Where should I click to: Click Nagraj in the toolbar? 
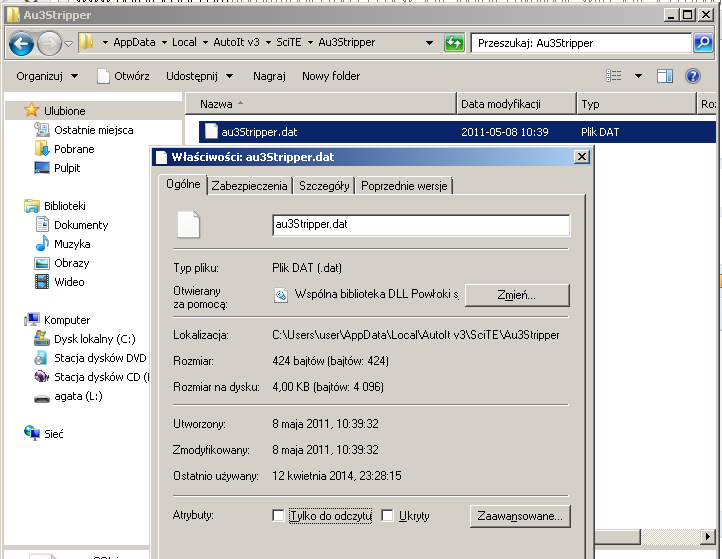click(x=269, y=76)
